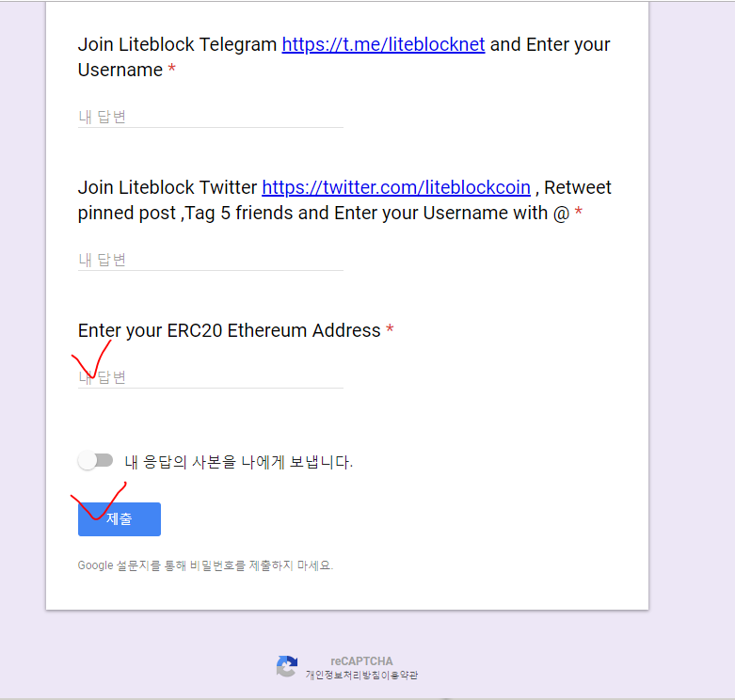The width and height of the screenshot is (735, 700).
Task: Click the red asterisk after Telegram 'Username'
Action: (172, 69)
